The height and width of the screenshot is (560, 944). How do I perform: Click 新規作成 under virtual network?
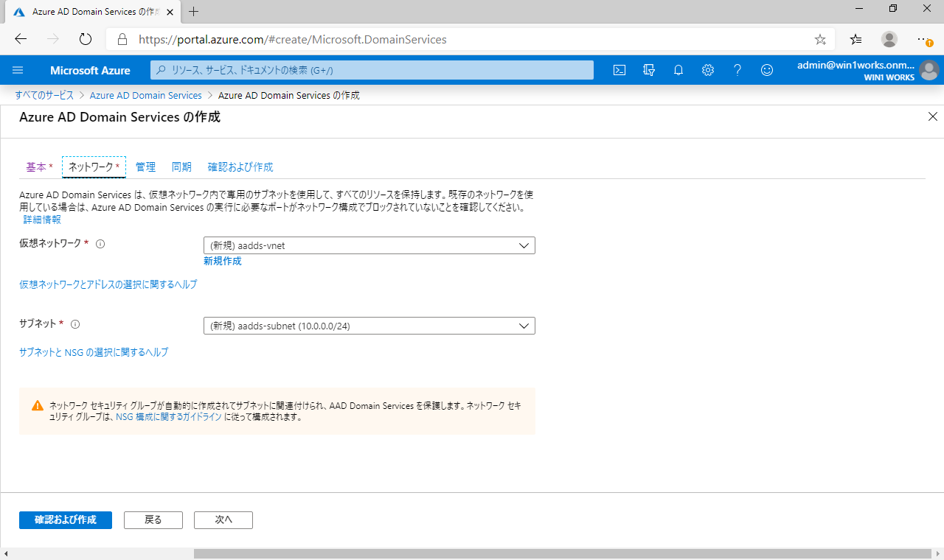point(223,261)
